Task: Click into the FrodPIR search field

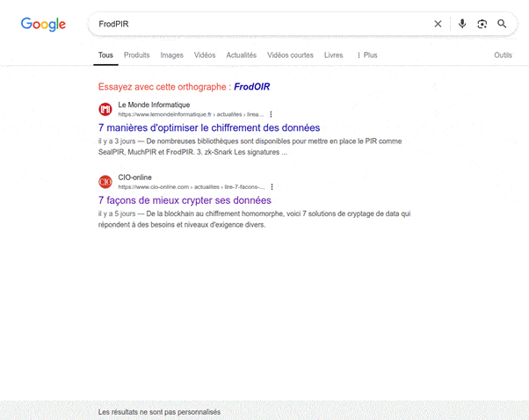Action: [x=255, y=24]
